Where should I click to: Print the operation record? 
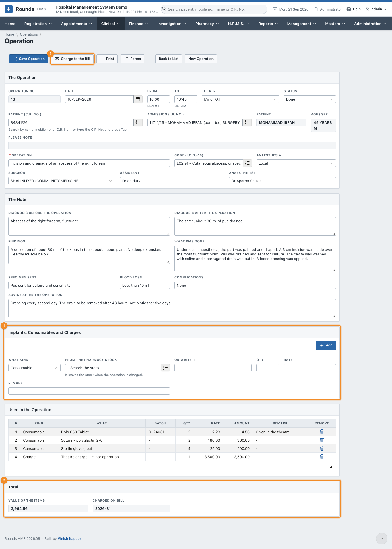click(x=107, y=59)
